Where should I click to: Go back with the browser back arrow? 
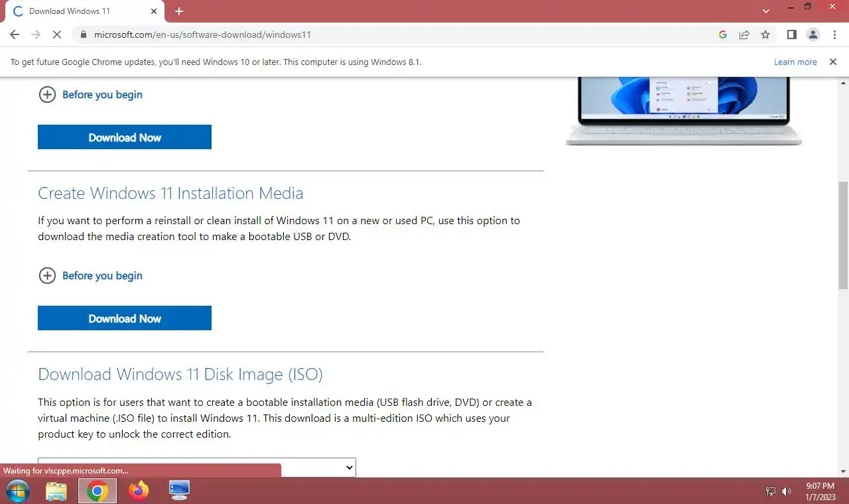tap(15, 34)
